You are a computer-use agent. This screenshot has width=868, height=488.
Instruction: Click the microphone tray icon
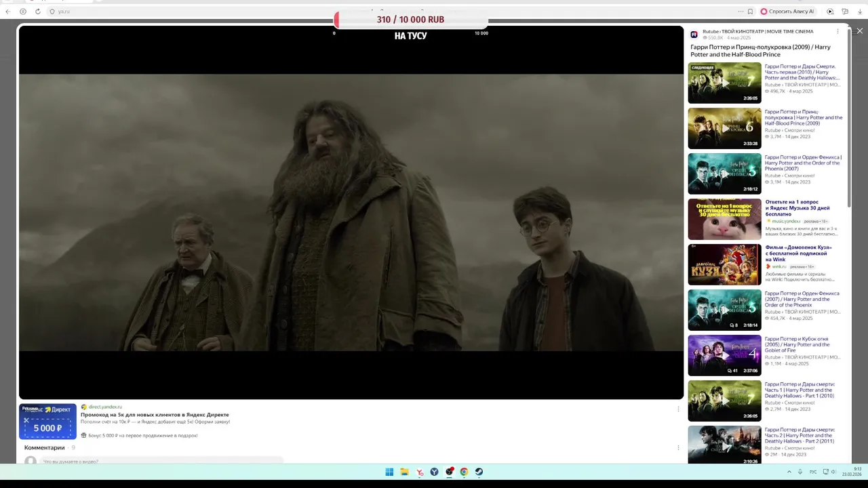click(x=800, y=472)
